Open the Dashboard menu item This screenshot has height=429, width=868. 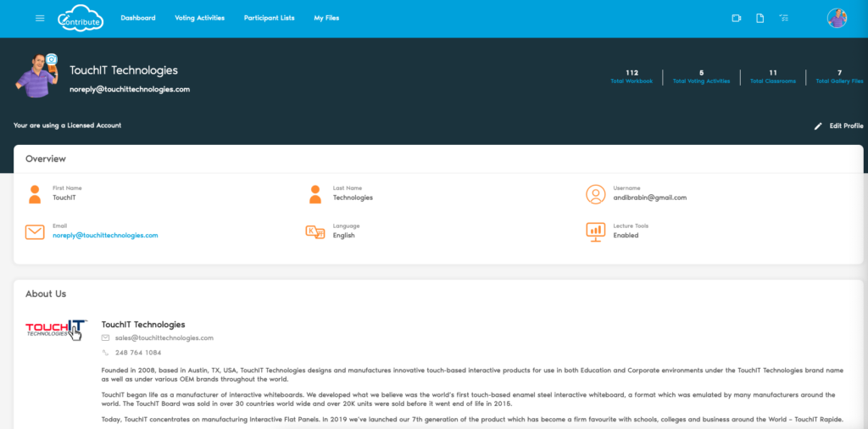pyautogui.click(x=138, y=19)
